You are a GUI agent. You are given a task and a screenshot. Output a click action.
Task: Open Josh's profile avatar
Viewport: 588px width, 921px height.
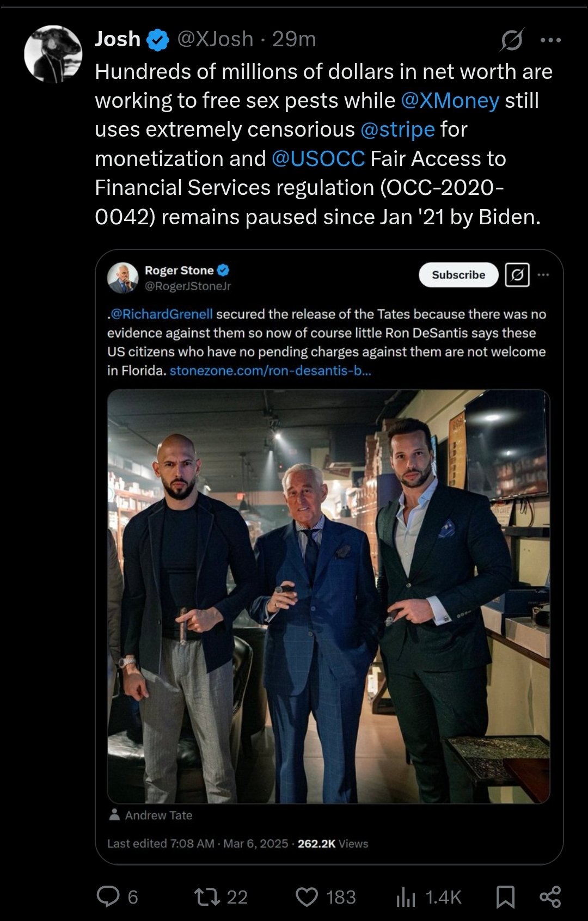pos(53,54)
